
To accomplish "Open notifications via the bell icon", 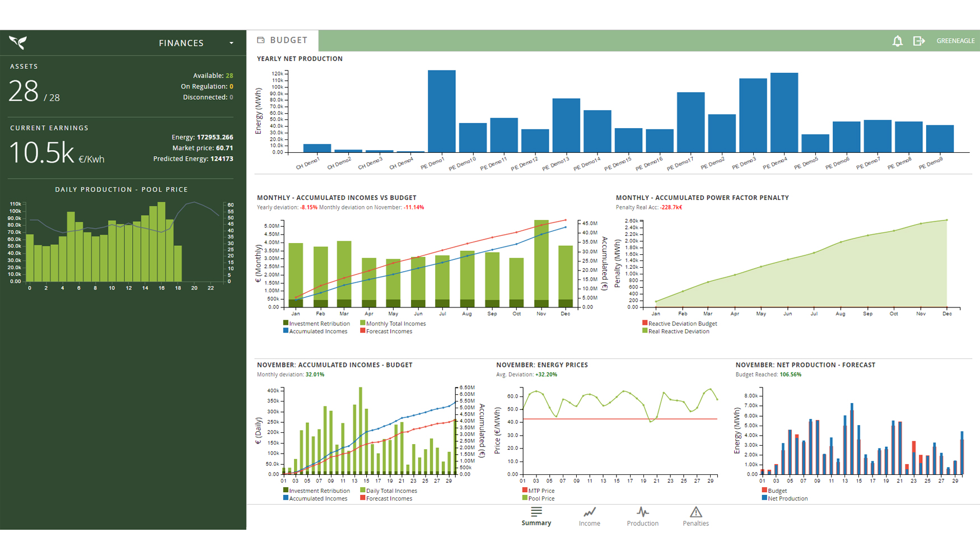I will coord(897,41).
